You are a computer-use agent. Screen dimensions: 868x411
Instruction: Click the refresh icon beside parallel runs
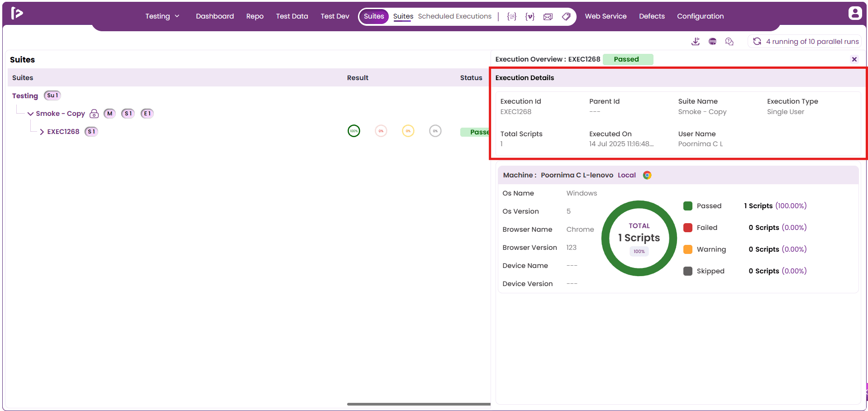tap(757, 41)
